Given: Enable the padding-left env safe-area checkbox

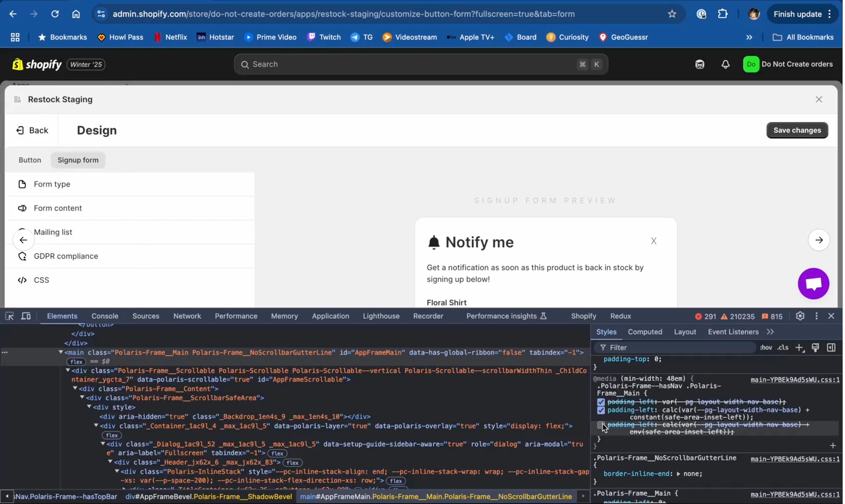Looking at the screenshot, I should [x=601, y=425].
